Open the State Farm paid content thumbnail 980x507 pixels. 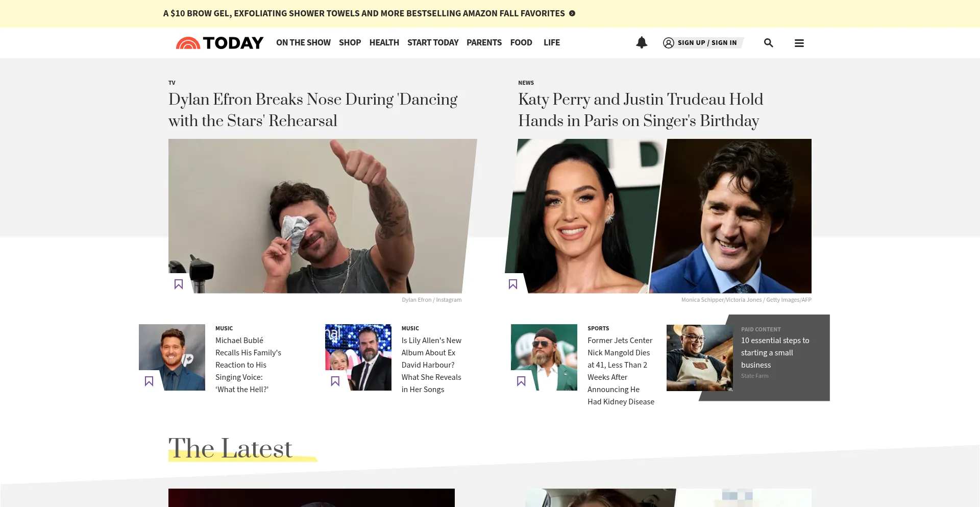click(700, 357)
